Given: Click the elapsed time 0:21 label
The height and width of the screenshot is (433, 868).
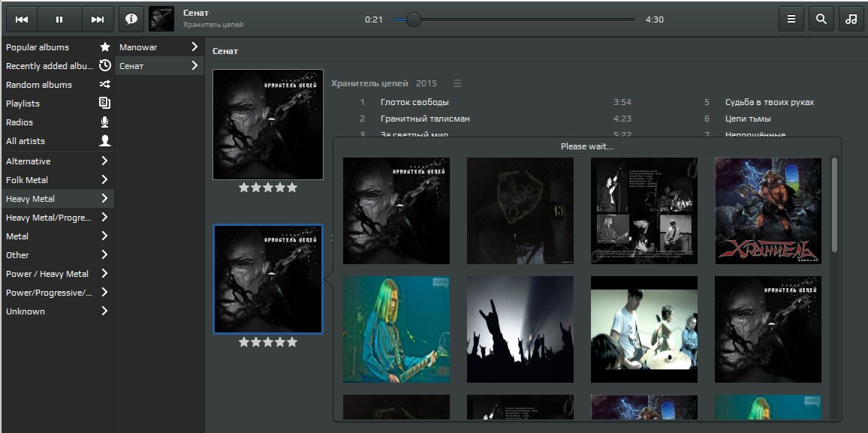Looking at the screenshot, I should click(374, 20).
